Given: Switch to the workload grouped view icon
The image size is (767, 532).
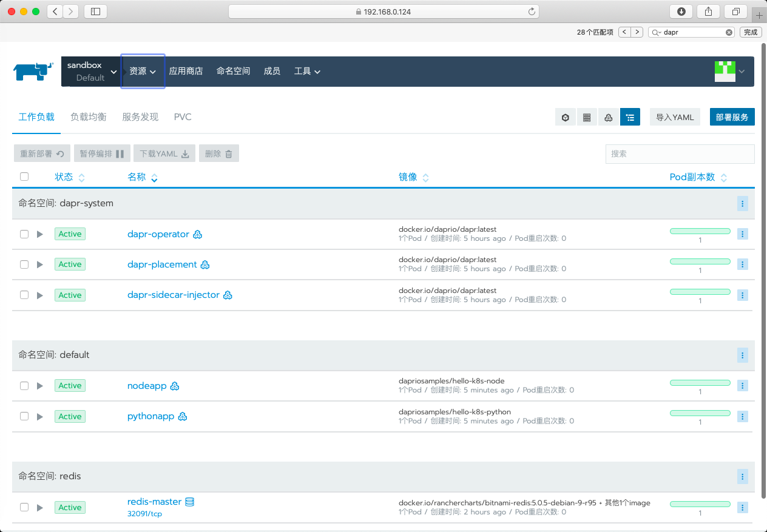Looking at the screenshot, I should (609, 117).
